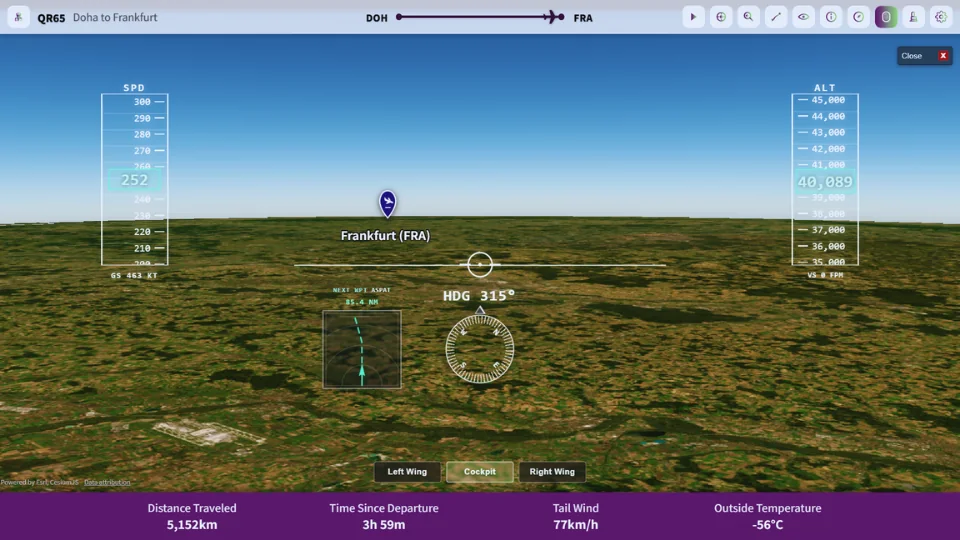Click the airplane icon beside QR65

tap(18, 17)
